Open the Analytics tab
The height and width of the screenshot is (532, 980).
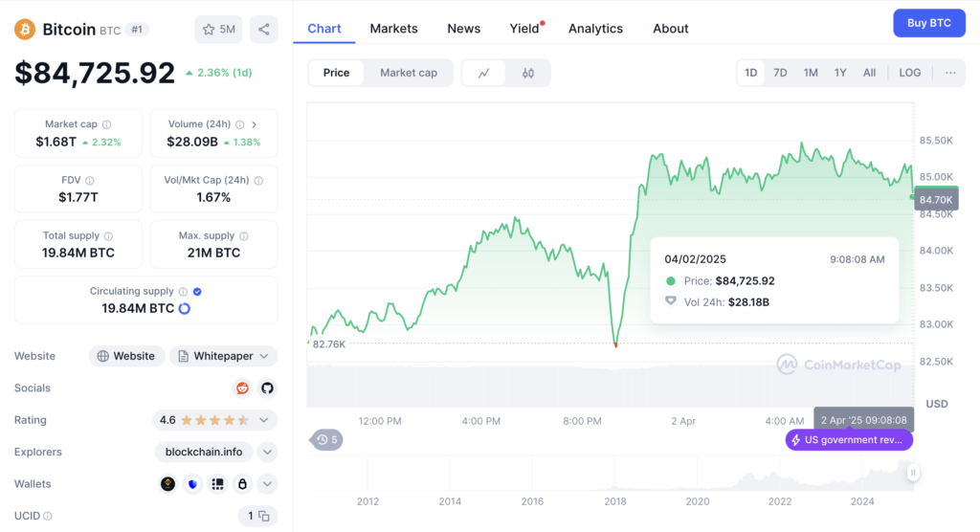[595, 29]
